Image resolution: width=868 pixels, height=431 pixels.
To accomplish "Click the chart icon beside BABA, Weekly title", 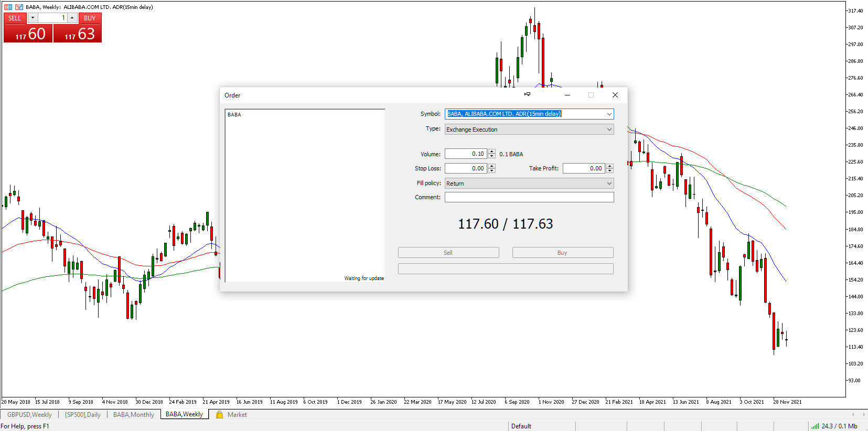I will coord(19,7).
